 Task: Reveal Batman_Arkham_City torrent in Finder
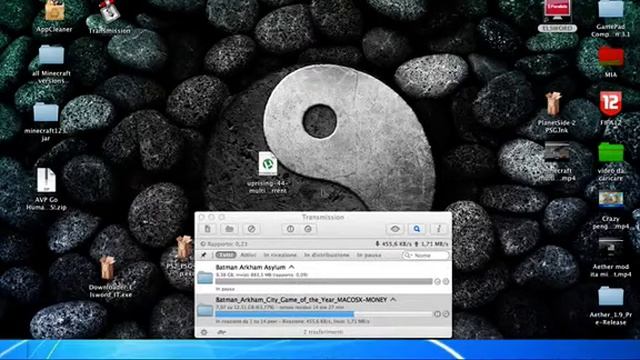pyautogui.click(x=446, y=314)
